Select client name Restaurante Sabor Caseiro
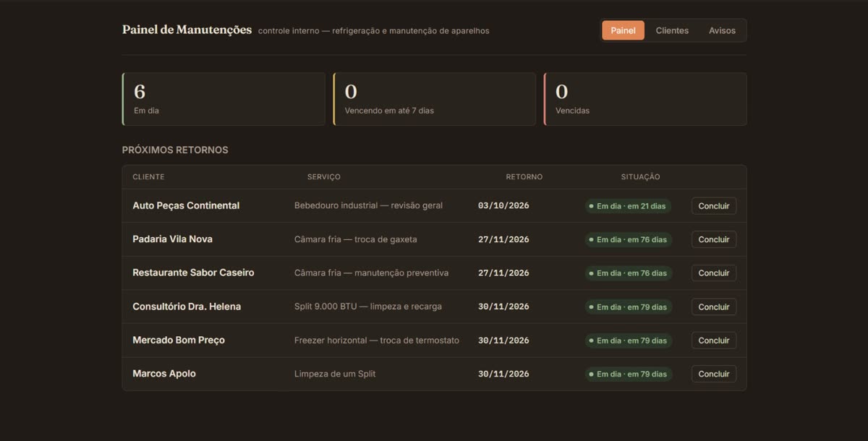The height and width of the screenshot is (441, 868). click(x=193, y=273)
